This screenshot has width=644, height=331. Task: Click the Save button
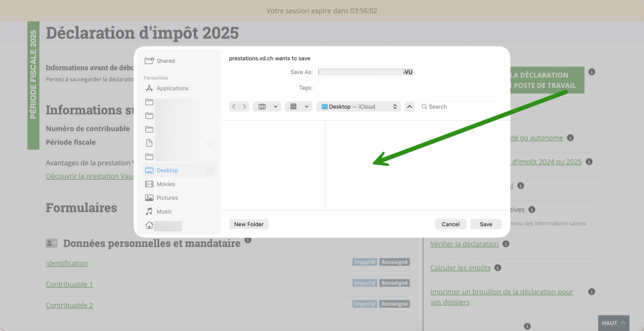click(486, 224)
